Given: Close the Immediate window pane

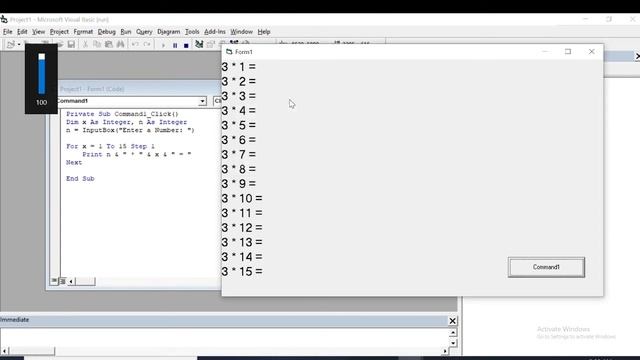Looking at the screenshot, I should (452, 321).
